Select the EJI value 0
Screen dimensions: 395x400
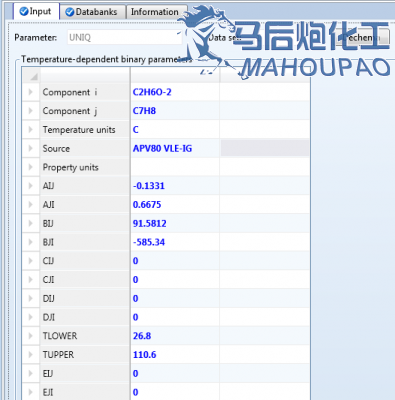coord(175,392)
